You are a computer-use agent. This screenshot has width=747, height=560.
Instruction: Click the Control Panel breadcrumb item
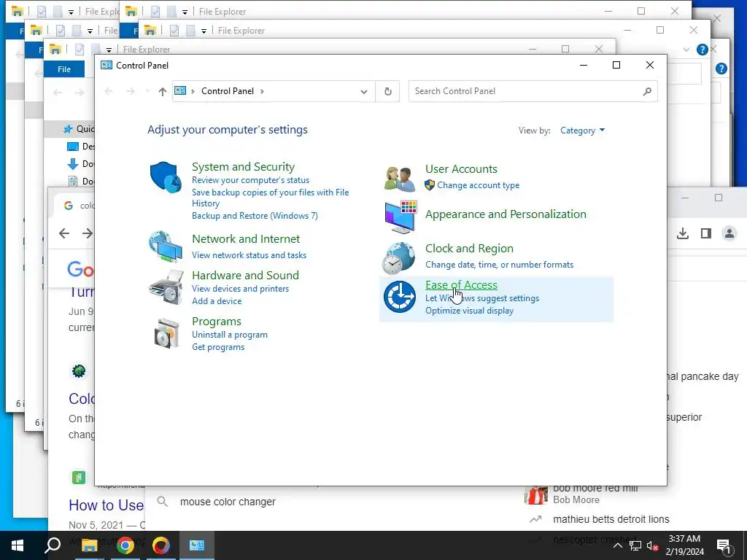point(228,91)
